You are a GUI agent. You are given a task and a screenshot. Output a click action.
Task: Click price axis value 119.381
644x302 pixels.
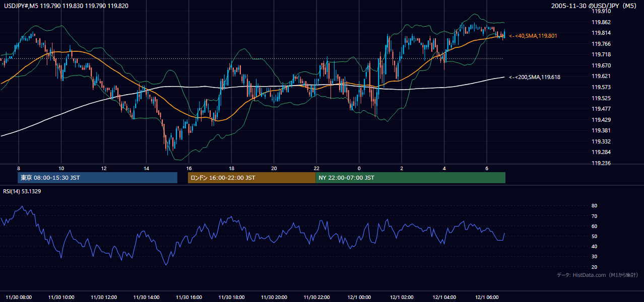coord(601,130)
